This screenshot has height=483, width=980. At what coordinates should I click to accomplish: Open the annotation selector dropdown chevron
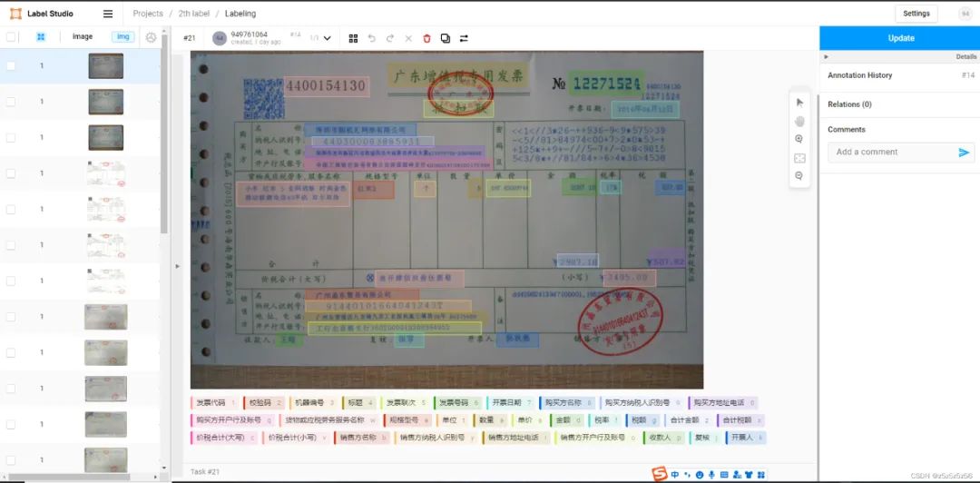point(327,38)
